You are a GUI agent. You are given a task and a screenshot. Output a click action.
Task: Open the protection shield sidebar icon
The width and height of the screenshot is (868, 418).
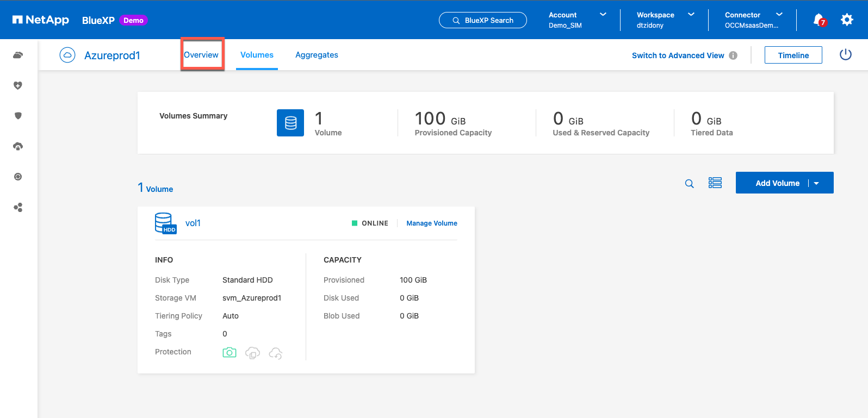[x=18, y=116]
